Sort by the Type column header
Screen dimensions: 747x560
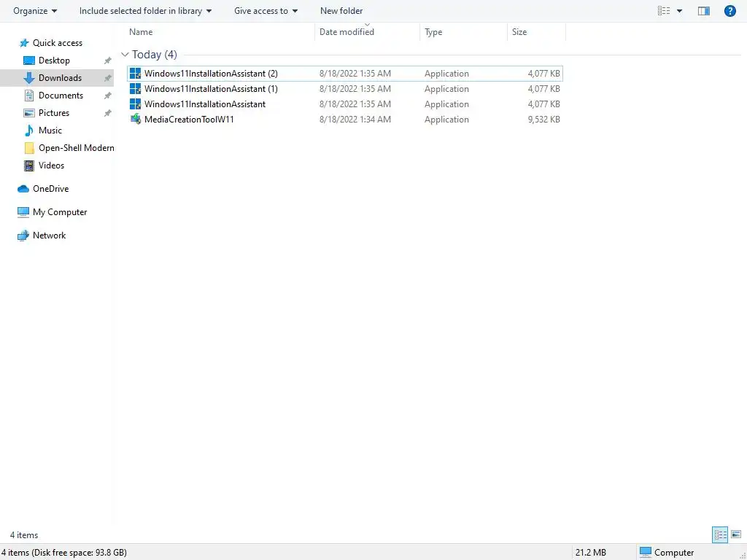[x=433, y=32]
